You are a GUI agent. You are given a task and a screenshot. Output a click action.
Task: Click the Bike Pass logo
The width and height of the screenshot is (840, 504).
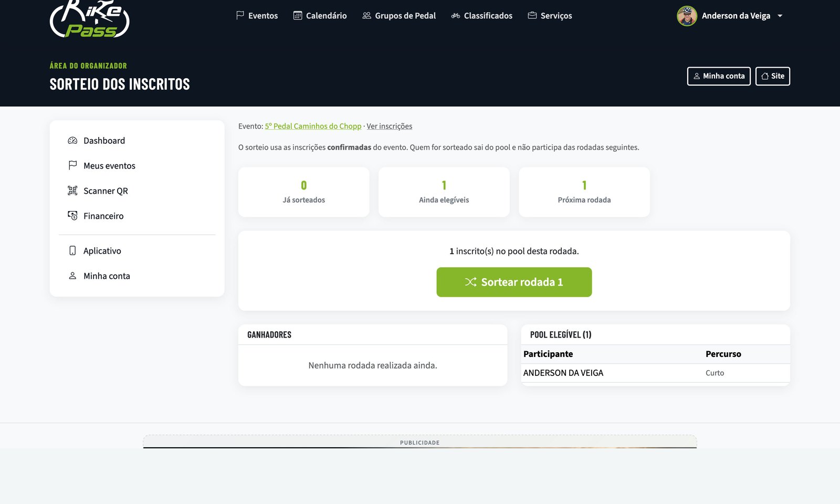[90, 19]
